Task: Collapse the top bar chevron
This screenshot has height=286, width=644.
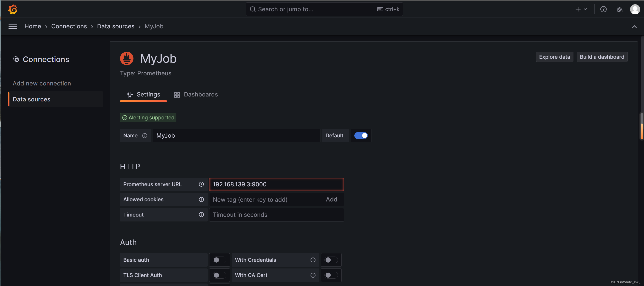Action: 634,27
